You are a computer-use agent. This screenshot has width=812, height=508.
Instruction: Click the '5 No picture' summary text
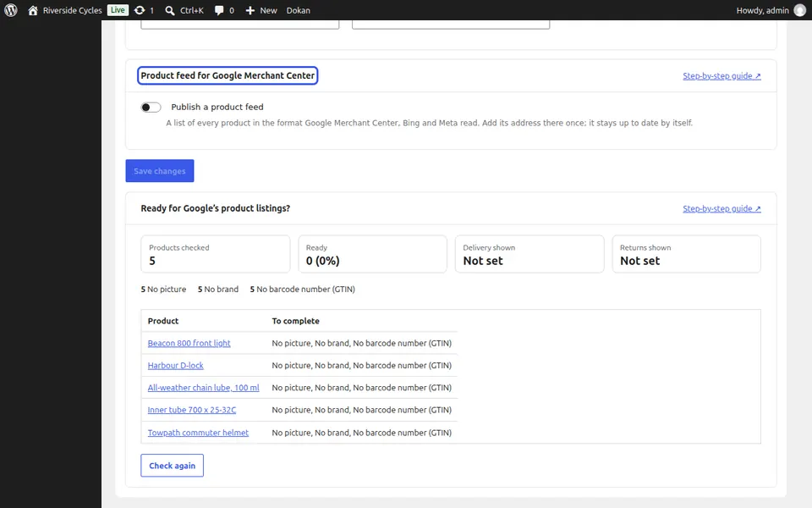(163, 290)
